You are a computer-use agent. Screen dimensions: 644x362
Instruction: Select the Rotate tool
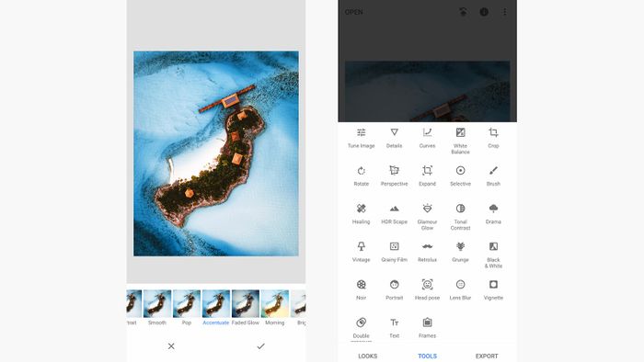point(361,175)
